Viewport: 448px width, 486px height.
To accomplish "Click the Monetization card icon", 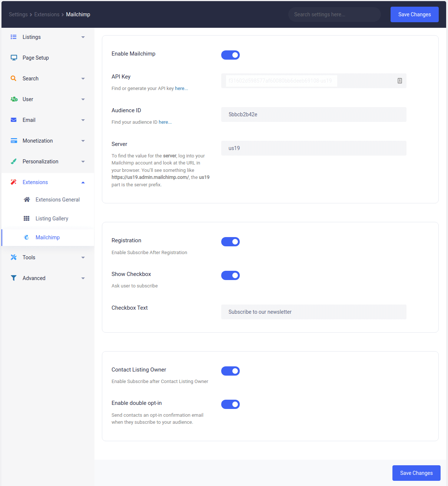I will (x=14, y=140).
